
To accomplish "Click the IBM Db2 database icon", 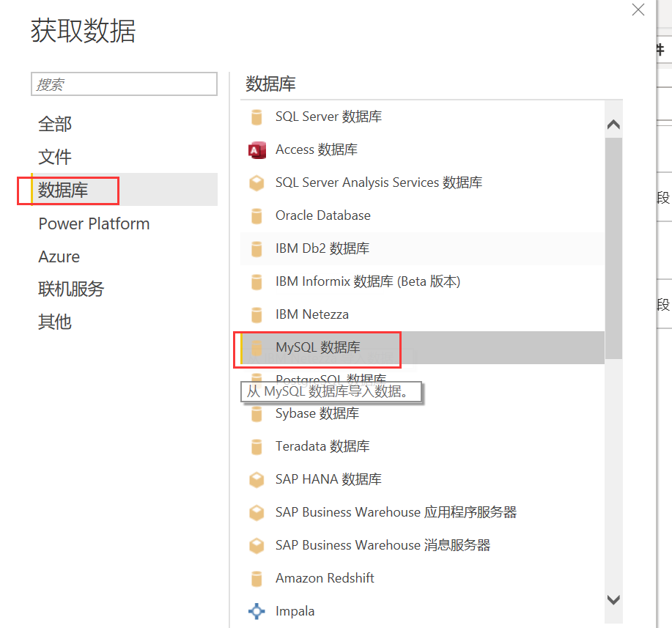I will [256, 248].
